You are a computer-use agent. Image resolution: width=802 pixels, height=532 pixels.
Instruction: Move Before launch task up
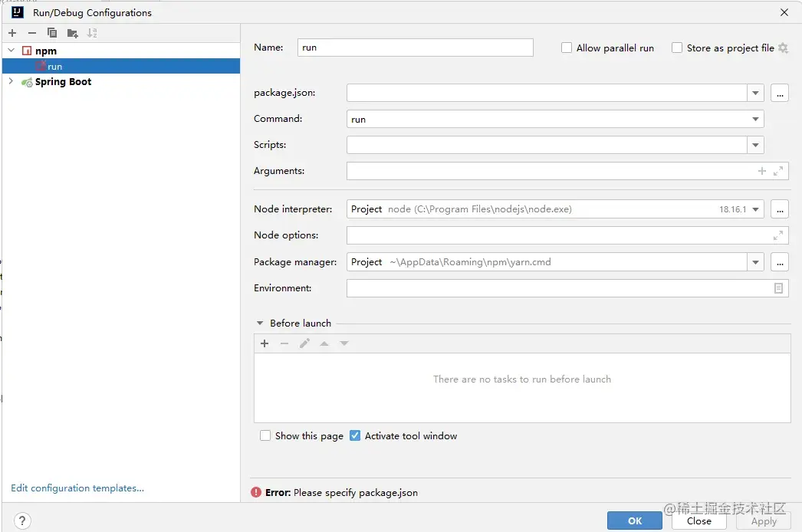tap(324, 343)
